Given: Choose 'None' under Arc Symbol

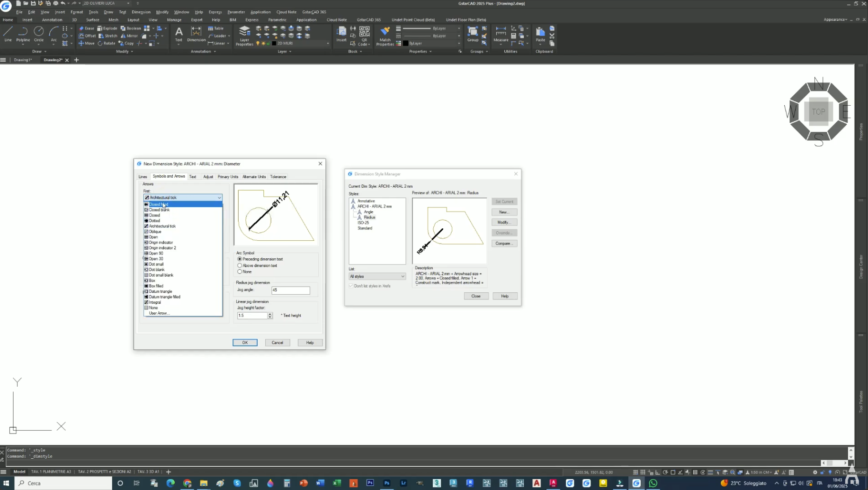Looking at the screenshot, I should coord(240,272).
